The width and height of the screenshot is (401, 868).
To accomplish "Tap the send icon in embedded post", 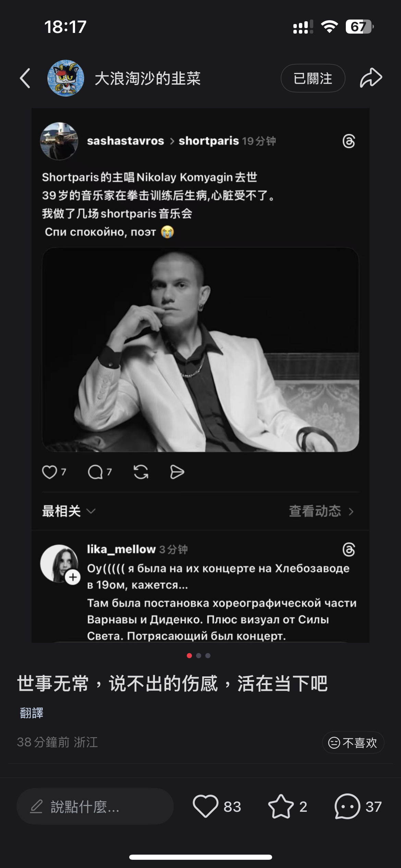I will [x=177, y=472].
